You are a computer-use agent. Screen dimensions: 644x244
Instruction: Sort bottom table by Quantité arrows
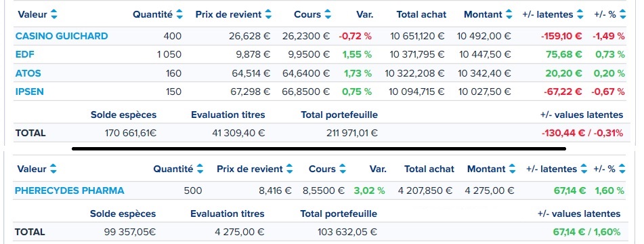click(x=200, y=169)
